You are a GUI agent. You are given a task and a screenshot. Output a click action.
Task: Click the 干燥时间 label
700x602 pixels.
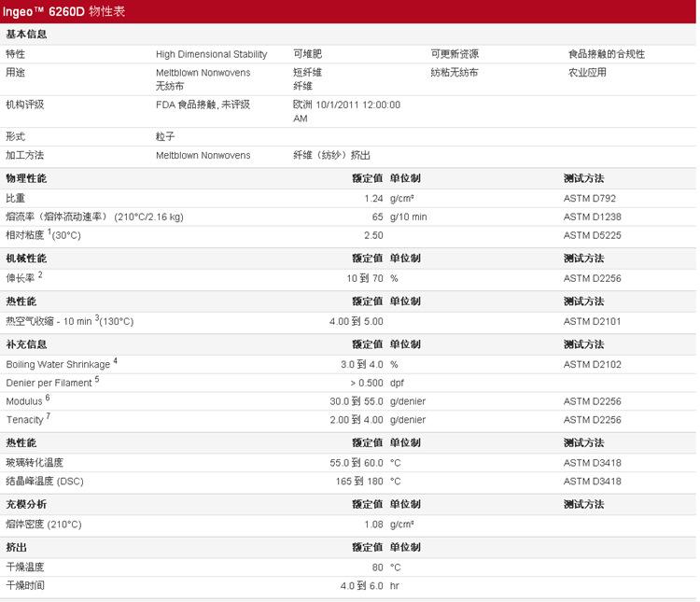(x=25, y=585)
